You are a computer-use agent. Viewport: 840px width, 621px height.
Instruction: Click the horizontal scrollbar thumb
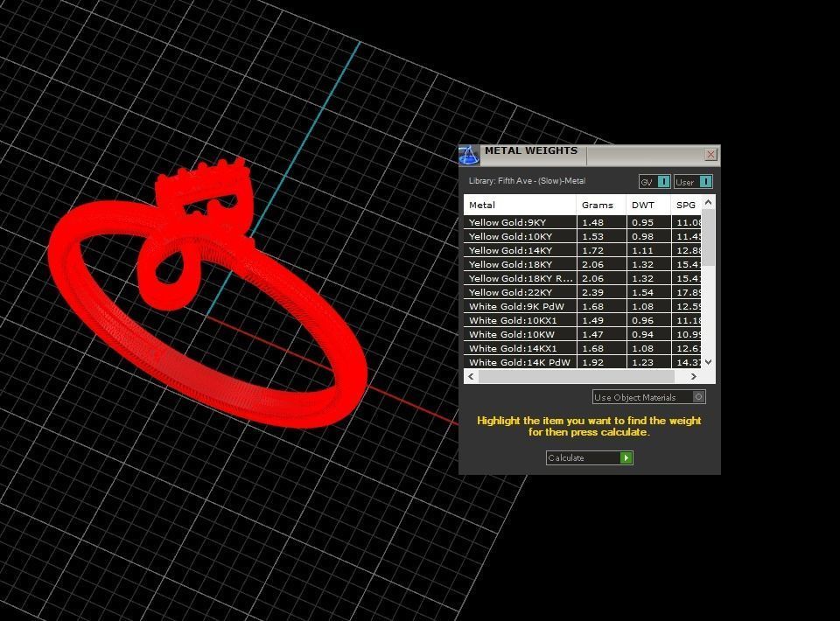click(577, 376)
